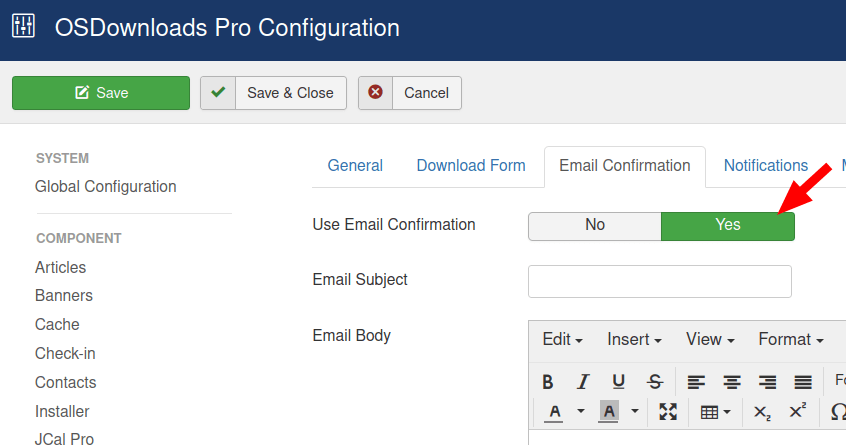Apply bold formatting in Email Body editor
The image size is (846, 445).
coord(548,382)
